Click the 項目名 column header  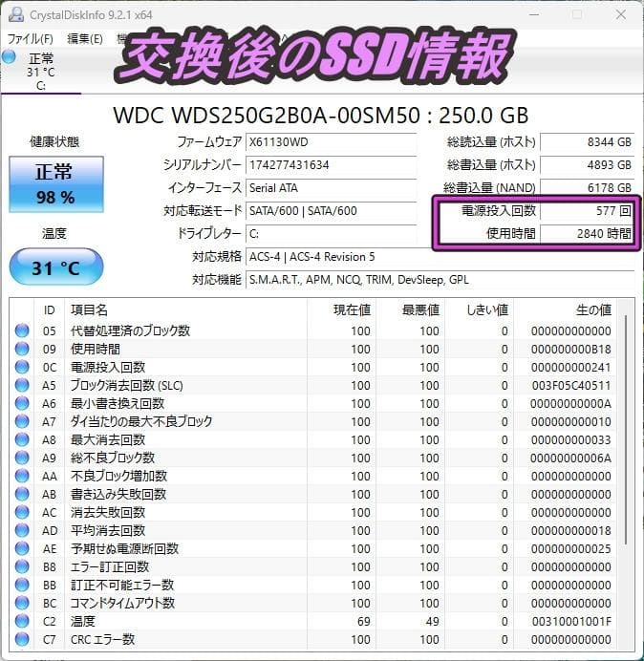[x=185, y=310]
